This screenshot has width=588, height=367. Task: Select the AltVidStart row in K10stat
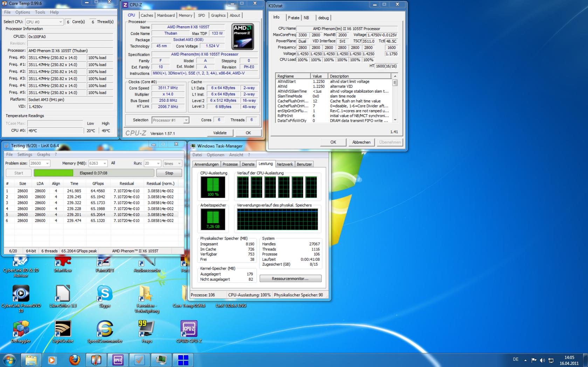point(334,82)
